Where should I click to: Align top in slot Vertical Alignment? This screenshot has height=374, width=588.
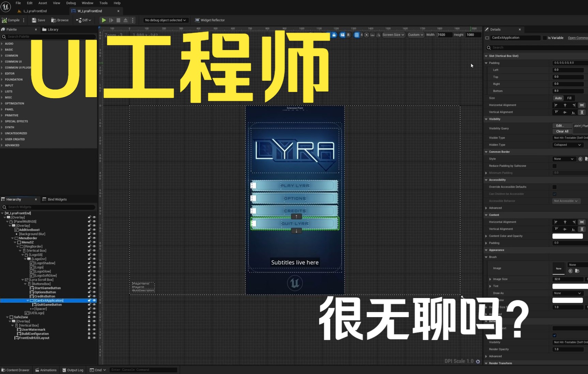(556, 112)
